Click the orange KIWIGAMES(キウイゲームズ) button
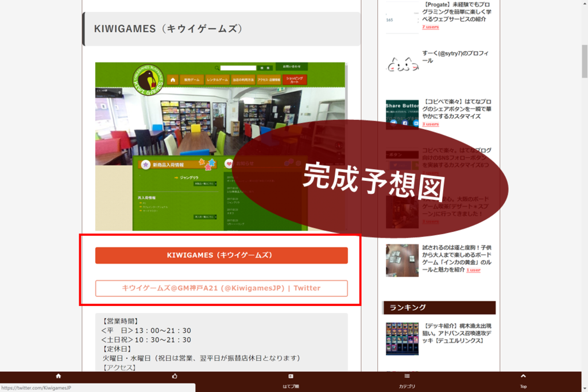Viewport: 588px width, 392px height. [221, 255]
